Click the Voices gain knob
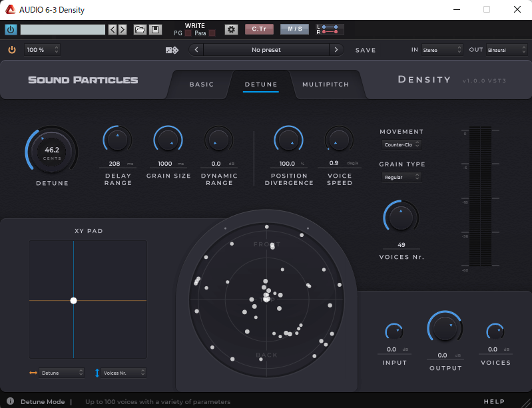Image resolution: width=532 pixels, height=408 pixels. click(495, 331)
